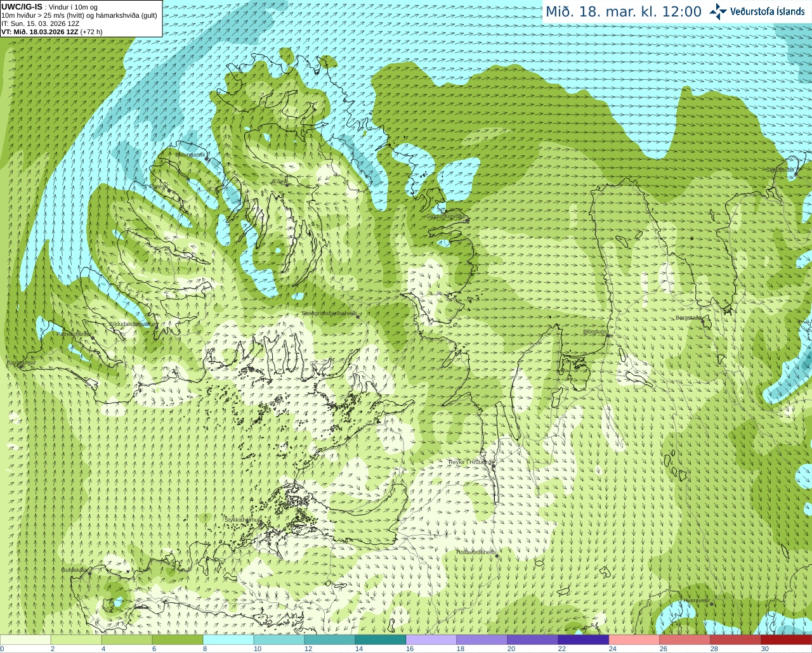812x653 pixels.
Task: Click the Blönduós station marker dot
Action: coord(607,335)
